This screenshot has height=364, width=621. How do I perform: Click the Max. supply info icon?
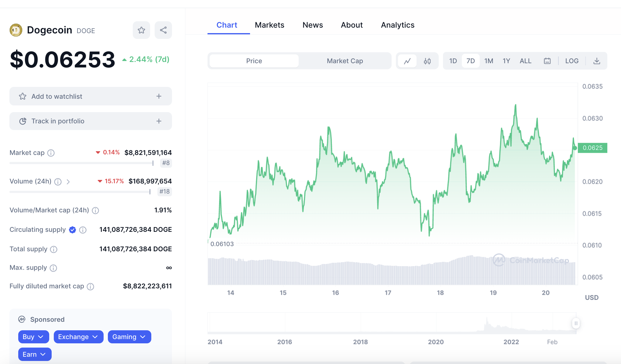(53, 268)
